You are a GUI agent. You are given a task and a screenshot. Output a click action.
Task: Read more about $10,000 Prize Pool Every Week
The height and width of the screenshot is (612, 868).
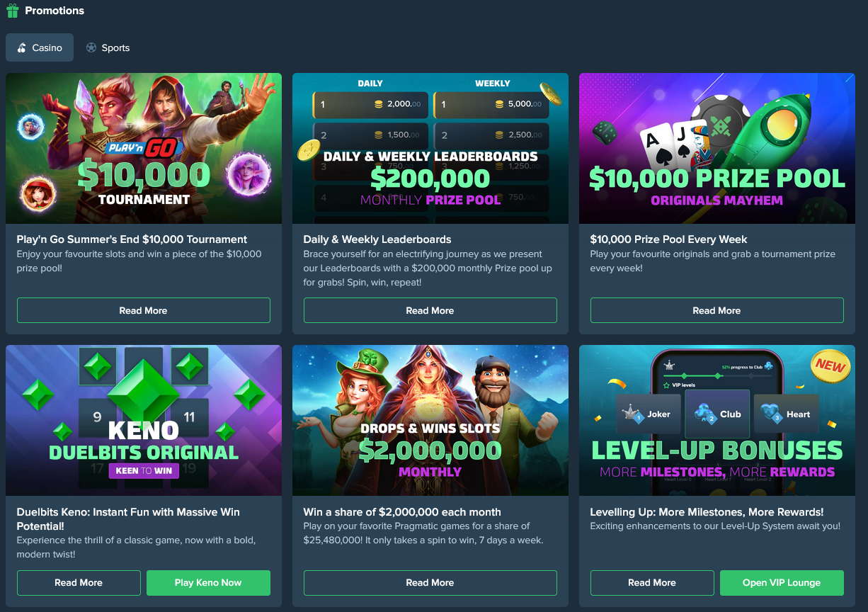click(x=717, y=310)
